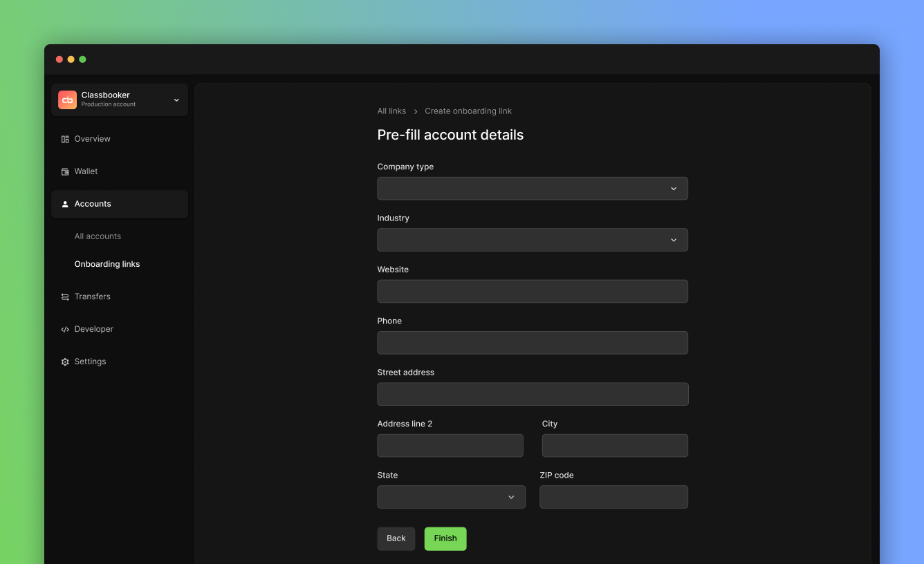Click the green maximize window button
The height and width of the screenshot is (564, 924).
tap(82, 59)
